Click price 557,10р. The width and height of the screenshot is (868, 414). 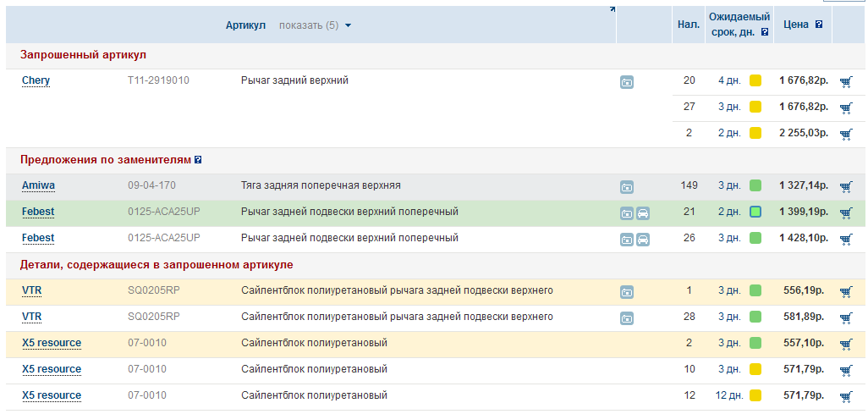click(x=804, y=343)
